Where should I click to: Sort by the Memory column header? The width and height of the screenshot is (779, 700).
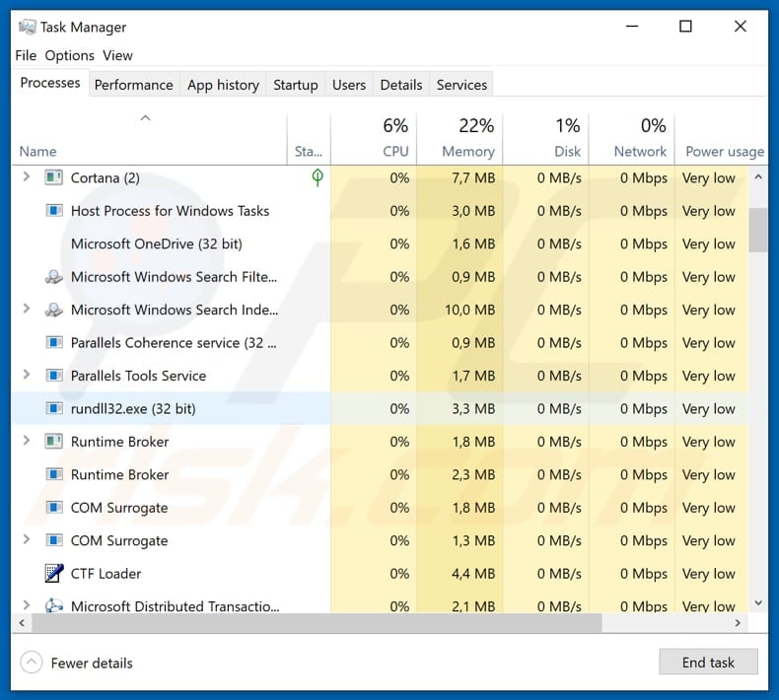tap(460, 139)
